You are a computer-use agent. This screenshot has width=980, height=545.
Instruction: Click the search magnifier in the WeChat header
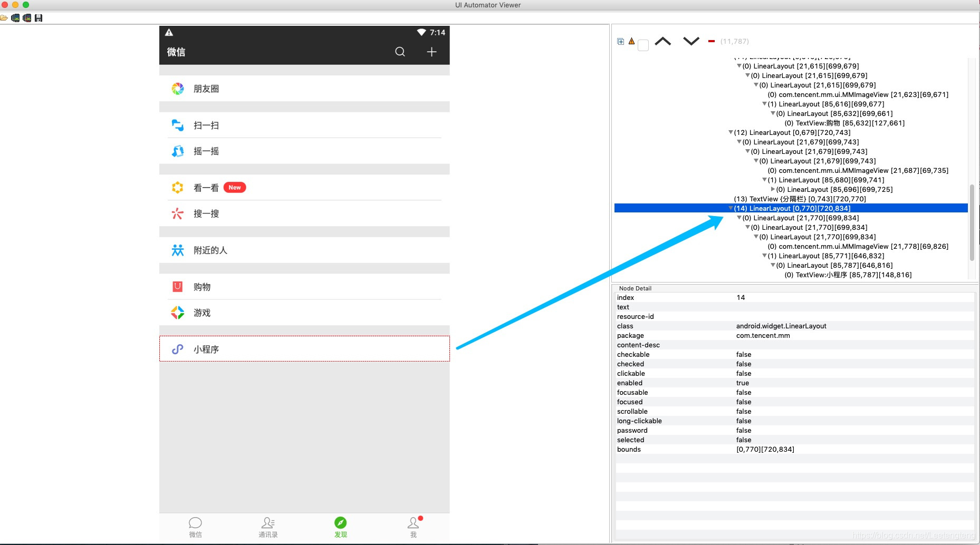coord(400,52)
